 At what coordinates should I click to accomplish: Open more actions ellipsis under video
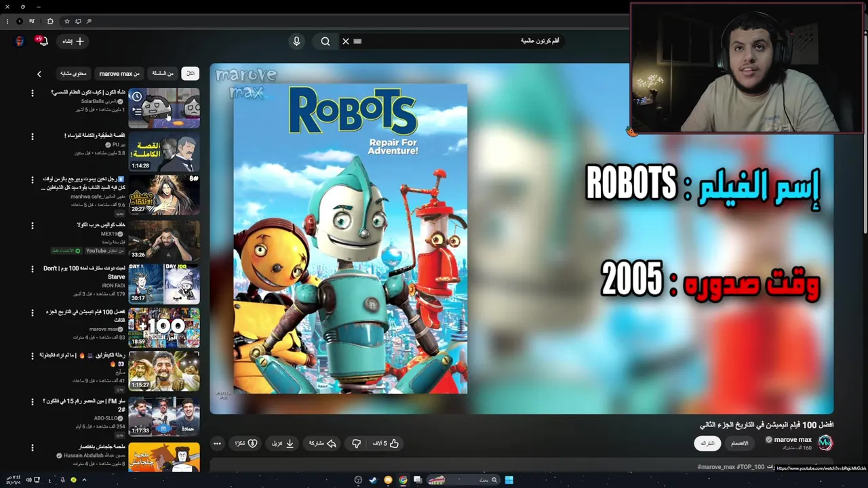[217, 444]
